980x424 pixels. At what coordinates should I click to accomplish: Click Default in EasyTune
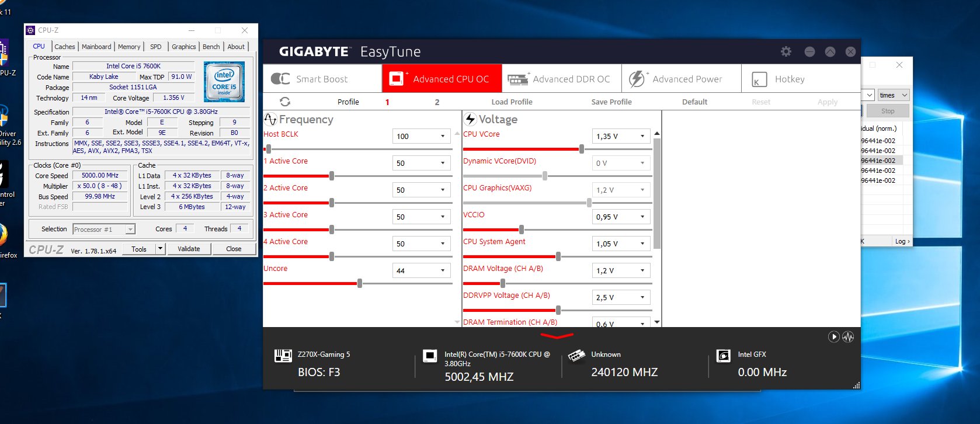point(694,102)
